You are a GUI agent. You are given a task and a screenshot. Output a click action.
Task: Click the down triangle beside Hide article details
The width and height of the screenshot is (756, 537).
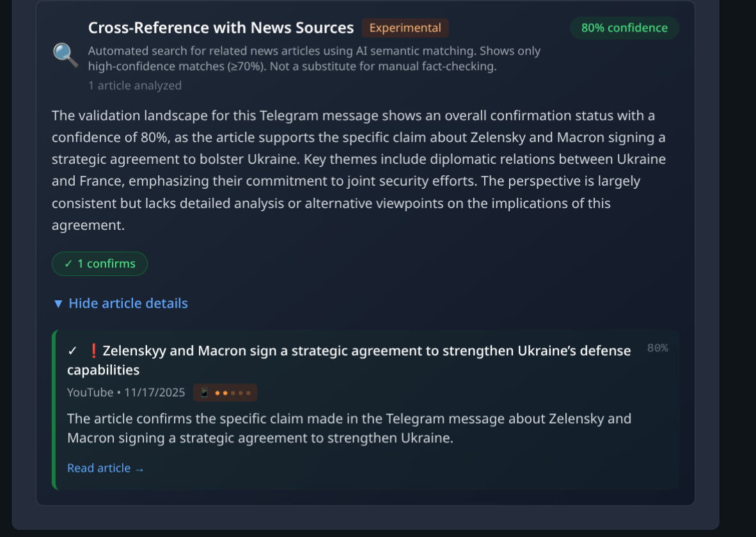pos(58,303)
